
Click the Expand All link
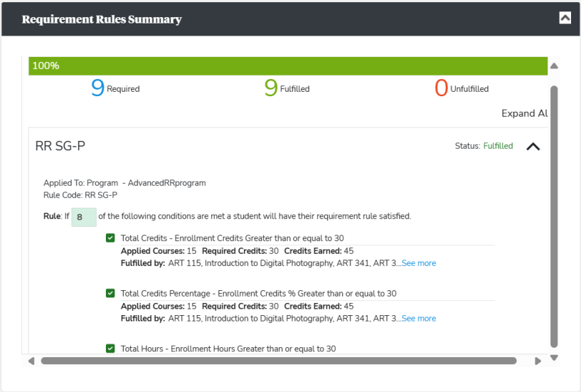click(x=524, y=114)
